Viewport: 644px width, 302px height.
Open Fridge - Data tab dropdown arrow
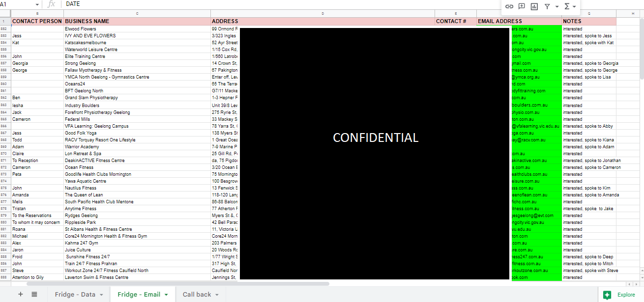point(101,295)
